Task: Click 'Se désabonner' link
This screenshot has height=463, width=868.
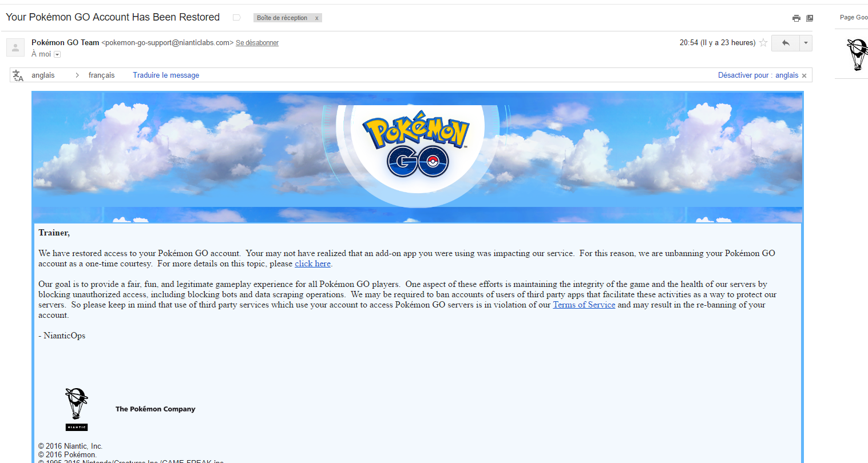Action: point(257,43)
